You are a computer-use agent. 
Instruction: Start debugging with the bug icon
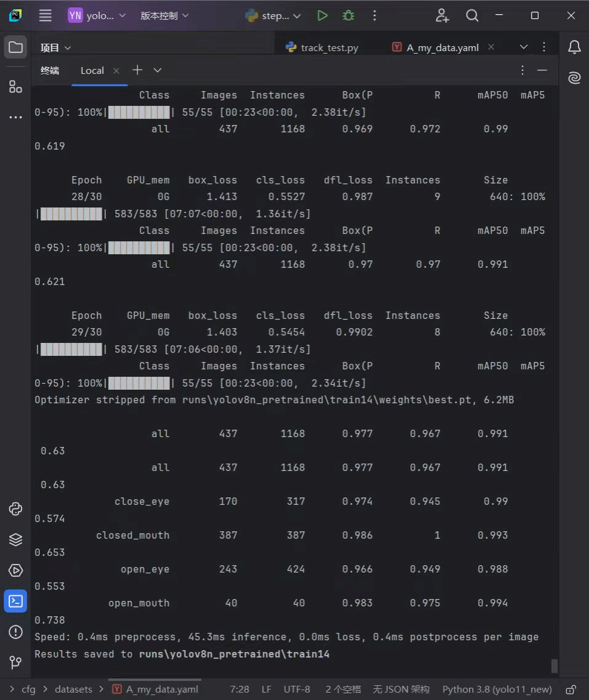[x=348, y=15]
